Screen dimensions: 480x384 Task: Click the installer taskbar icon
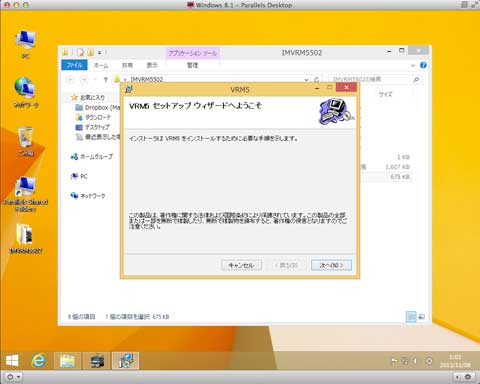pyautogui.click(x=125, y=361)
